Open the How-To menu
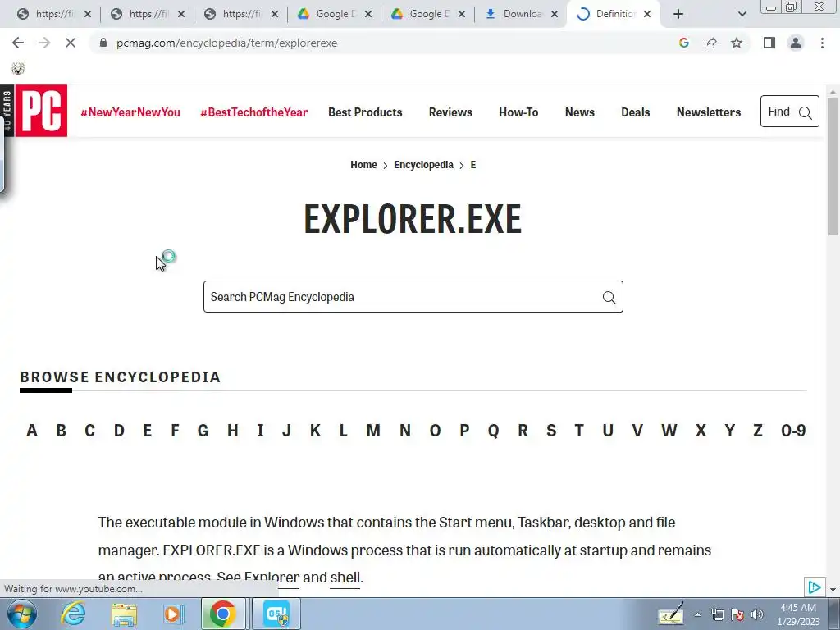The height and width of the screenshot is (630, 840). (518, 112)
